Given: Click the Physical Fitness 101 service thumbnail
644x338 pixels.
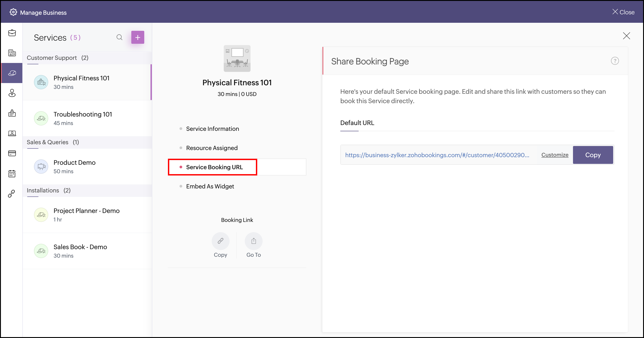Looking at the screenshot, I should click(x=237, y=58).
